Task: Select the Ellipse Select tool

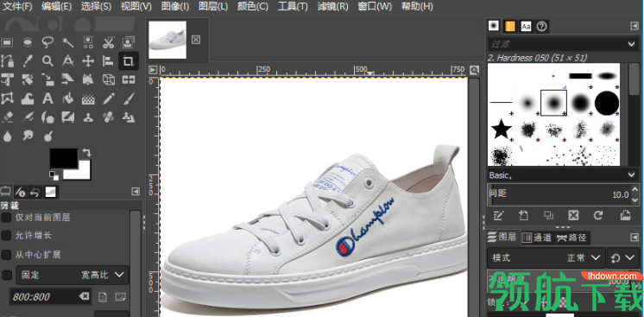Action: (x=28, y=42)
